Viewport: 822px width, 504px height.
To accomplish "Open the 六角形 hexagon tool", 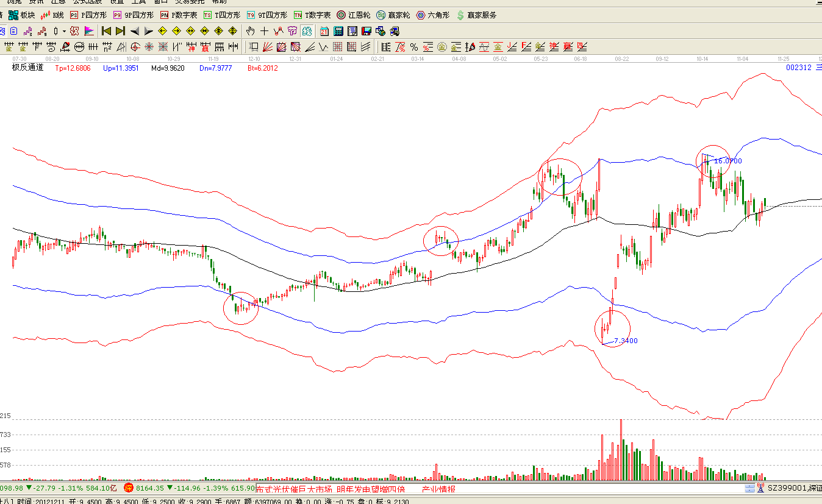I will tap(433, 15).
